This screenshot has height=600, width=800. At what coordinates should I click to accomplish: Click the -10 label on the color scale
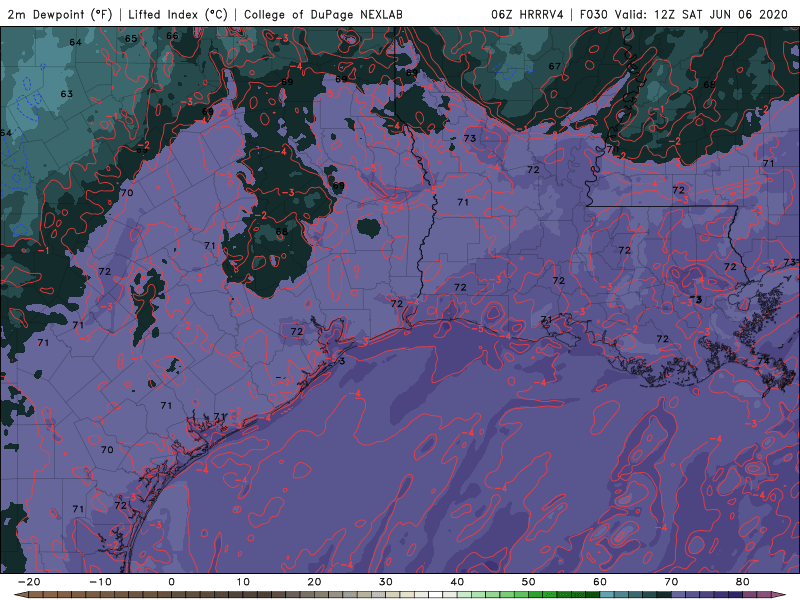pyautogui.click(x=100, y=582)
